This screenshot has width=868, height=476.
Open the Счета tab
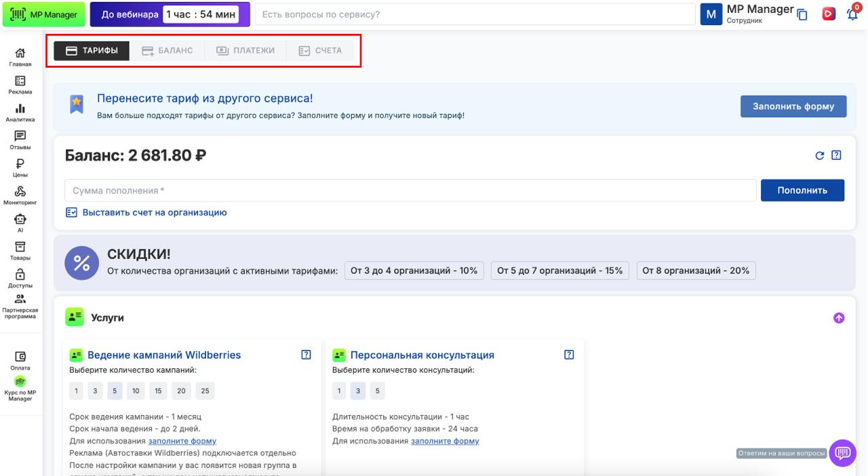[x=321, y=51]
